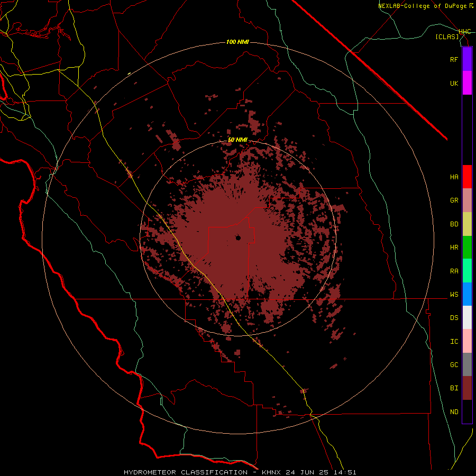This screenshot has height=476, width=476.
Task: Click the IC legend label
Action: point(454,342)
